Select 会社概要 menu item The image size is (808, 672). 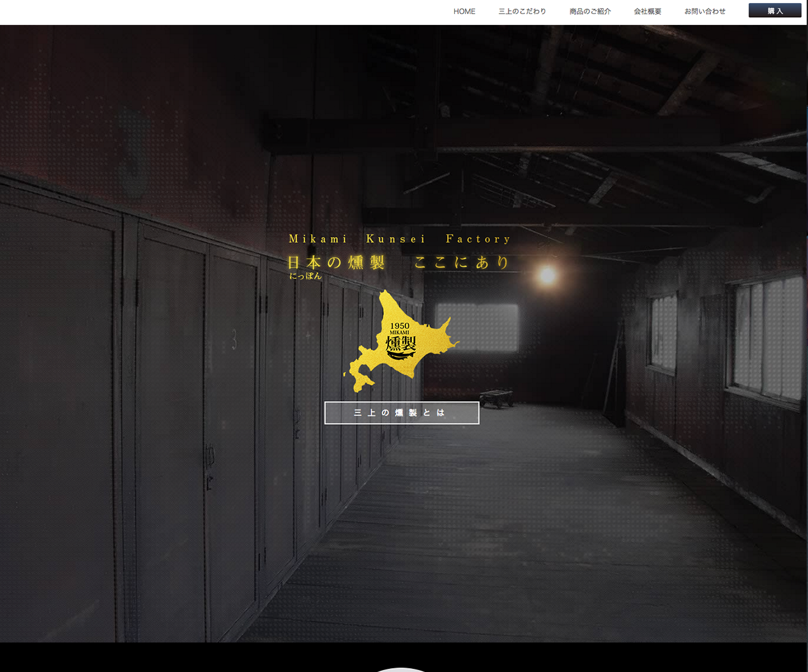[x=647, y=11]
